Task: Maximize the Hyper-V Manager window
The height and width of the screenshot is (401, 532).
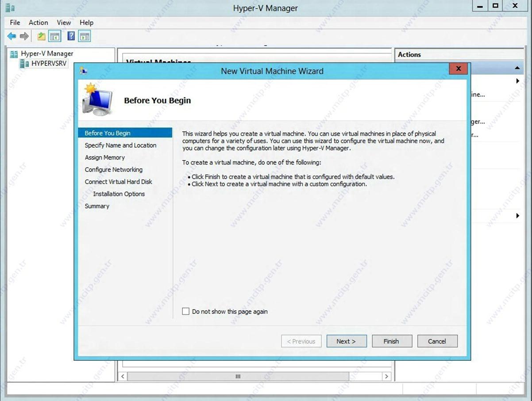Action: pyautogui.click(x=495, y=6)
